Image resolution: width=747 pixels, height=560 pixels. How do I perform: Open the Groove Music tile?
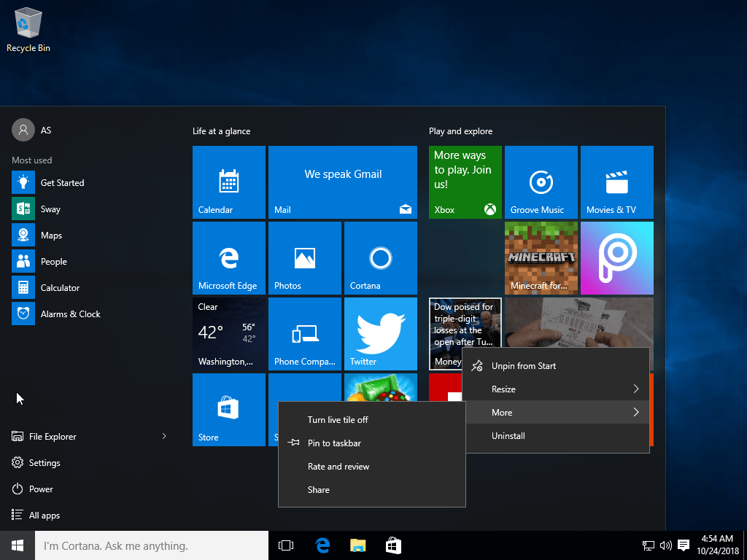tap(541, 182)
